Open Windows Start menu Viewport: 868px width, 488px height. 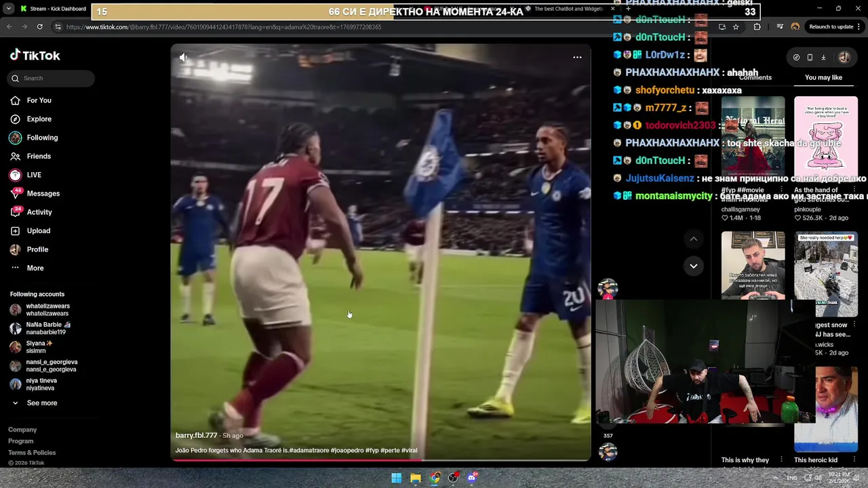click(397, 478)
